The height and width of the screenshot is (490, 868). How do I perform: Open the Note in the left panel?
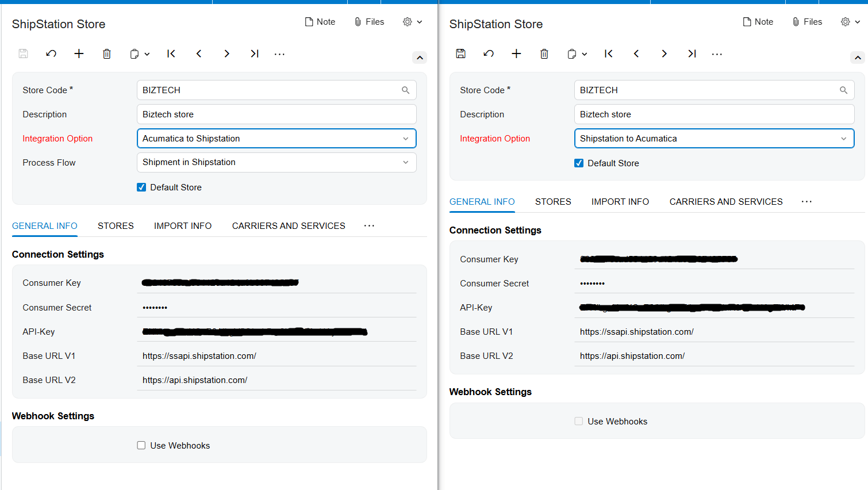(320, 22)
